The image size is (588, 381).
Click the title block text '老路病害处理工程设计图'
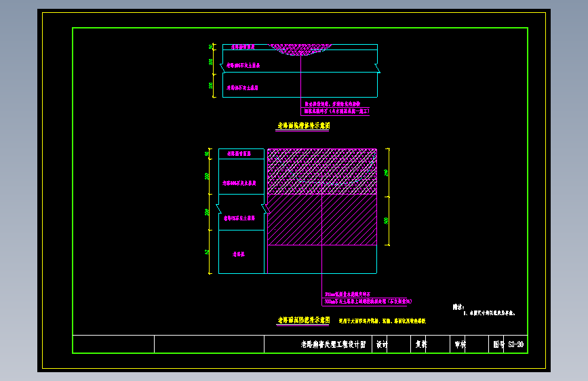[333, 344]
